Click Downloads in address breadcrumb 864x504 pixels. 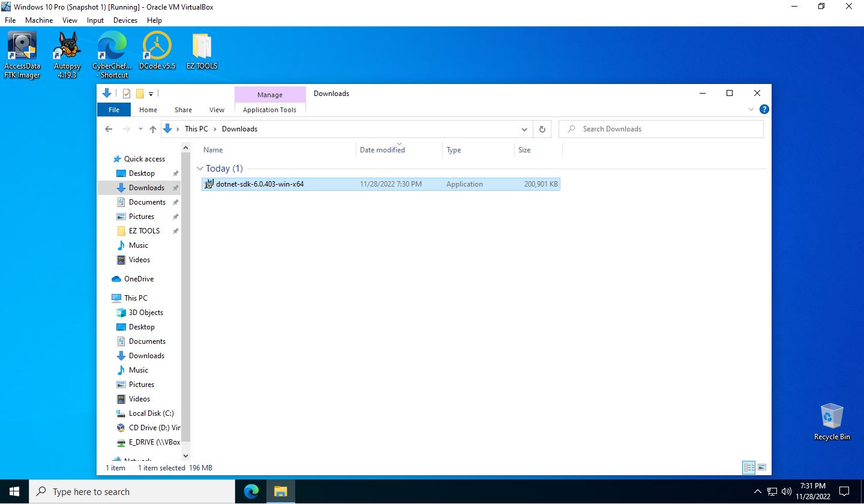[239, 129]
